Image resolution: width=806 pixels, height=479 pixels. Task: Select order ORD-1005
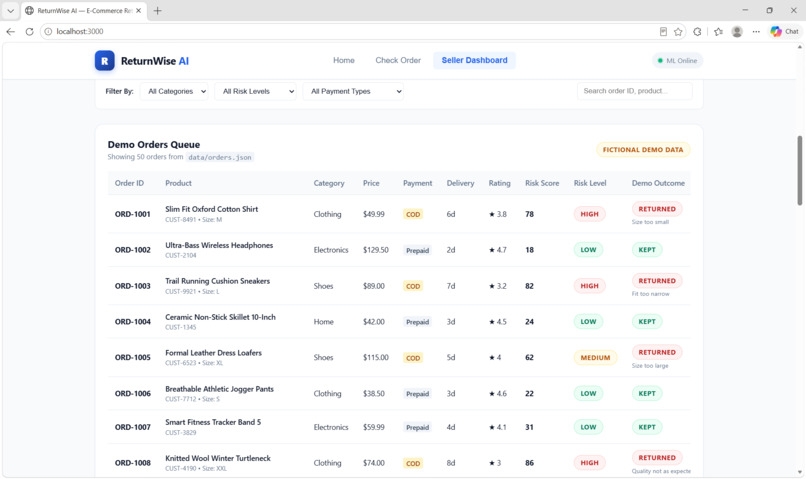(133, 357)
